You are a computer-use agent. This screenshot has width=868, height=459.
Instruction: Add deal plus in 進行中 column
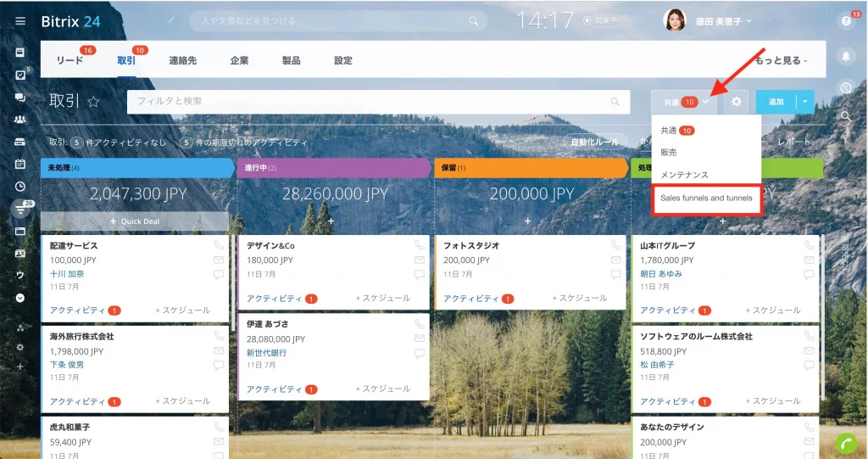coord(331,221)
